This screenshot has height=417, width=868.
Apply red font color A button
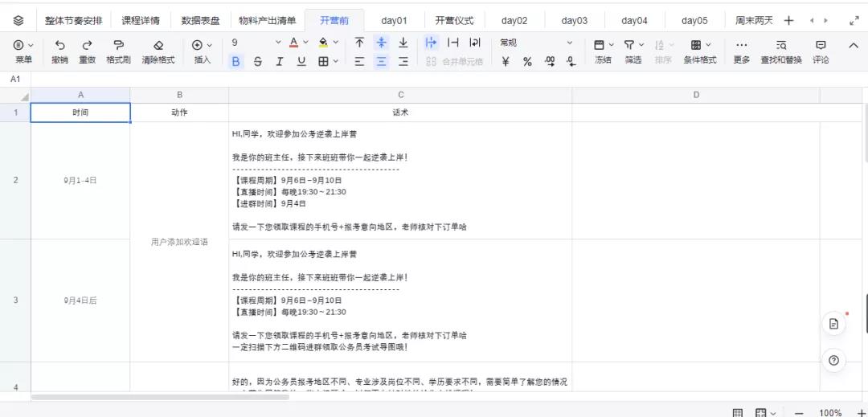[293, 43]
